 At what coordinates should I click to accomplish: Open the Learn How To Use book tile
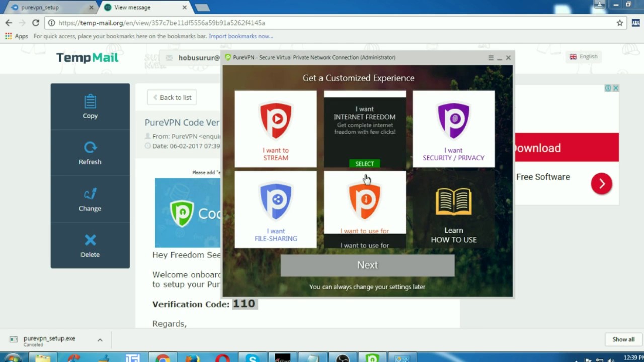click(453, 210)
